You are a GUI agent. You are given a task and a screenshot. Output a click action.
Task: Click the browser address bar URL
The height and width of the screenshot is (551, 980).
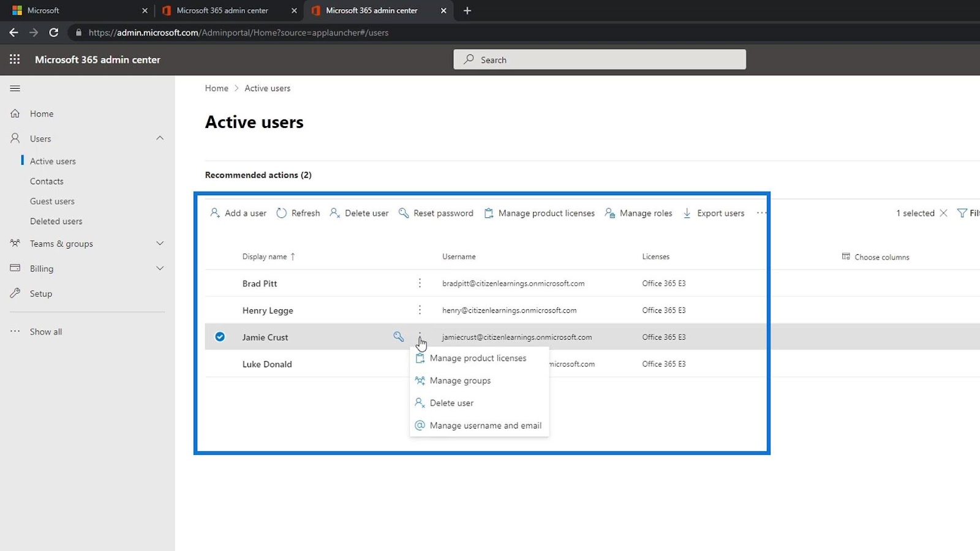(239, 32)
